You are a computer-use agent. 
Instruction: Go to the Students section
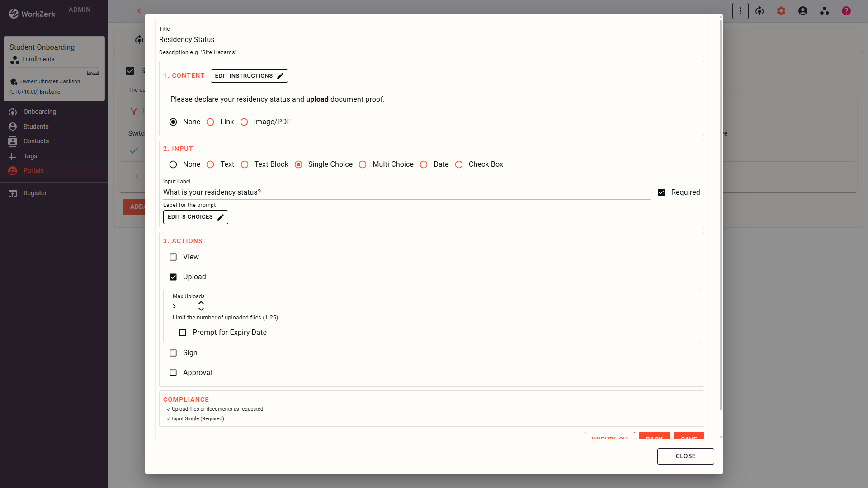pos(36,127)
